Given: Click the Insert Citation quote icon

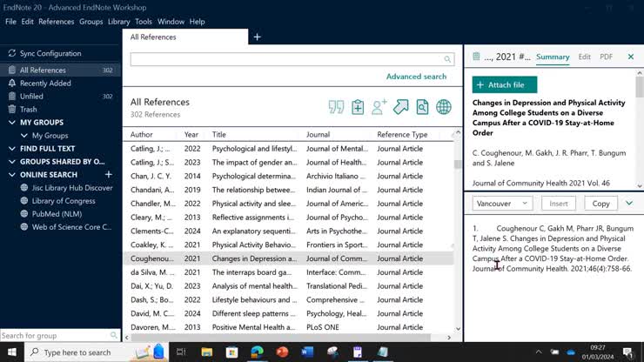Looking at the screenshot, I should coord(336,107).
